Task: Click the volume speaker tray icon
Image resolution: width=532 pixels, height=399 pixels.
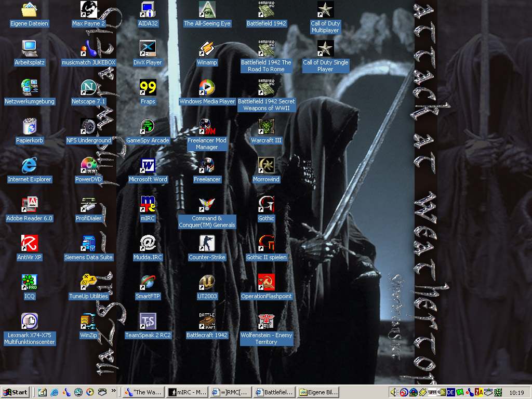Action: click(x=394, y=393)
